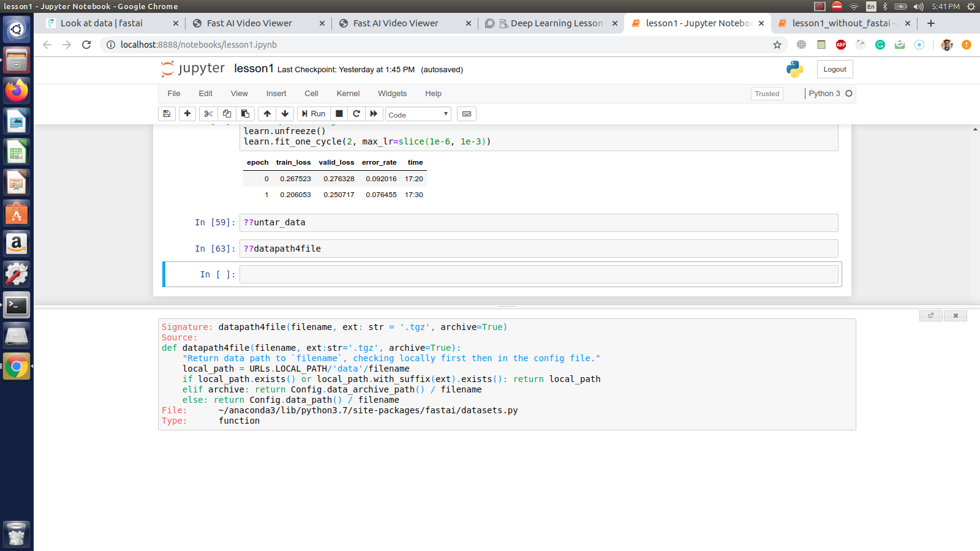
Task: Copy the selected cell using the copy icon
Action: click(227, 114)
